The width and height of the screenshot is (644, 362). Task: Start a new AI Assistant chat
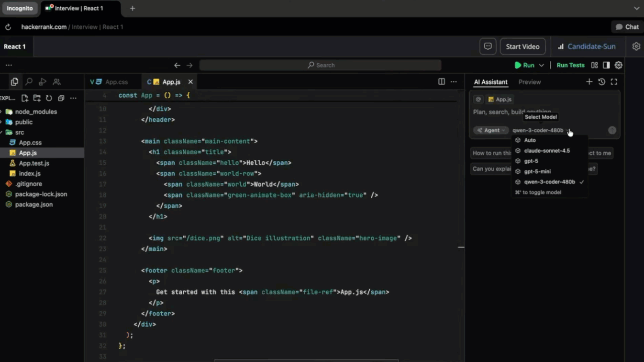point(589,82)
